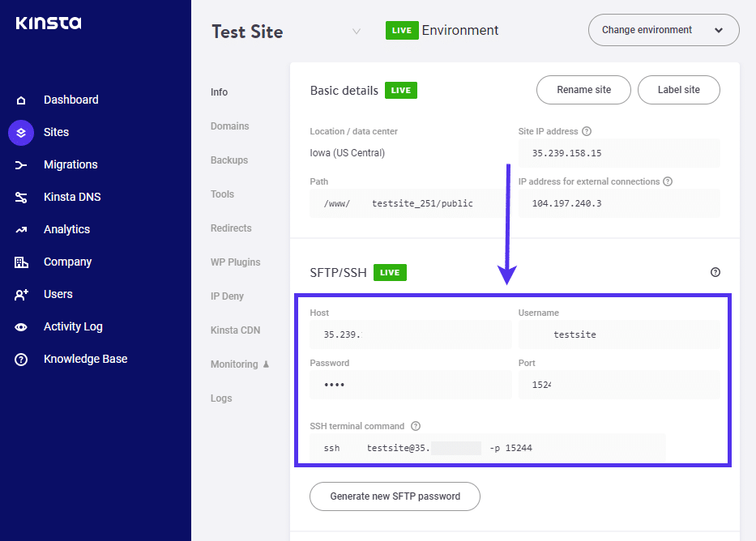This screenshot has width=756, height=541.
Task: Open the Change environment dropdown
Action: pyautogui.click(x=663, y=29)
